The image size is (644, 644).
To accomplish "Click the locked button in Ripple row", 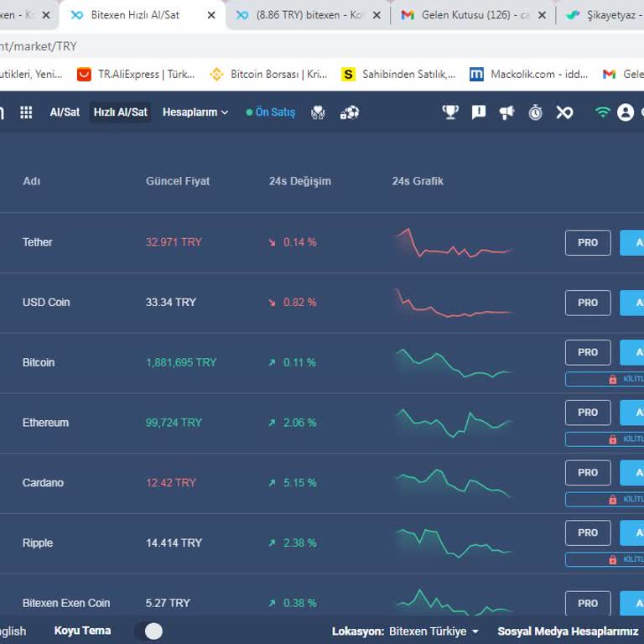I will pos(605,559).
